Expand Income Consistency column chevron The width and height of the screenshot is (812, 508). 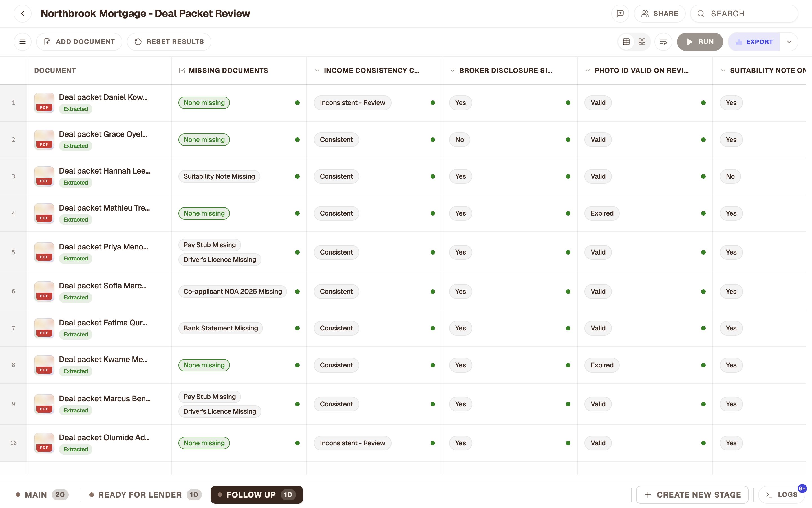coord(317,71)
